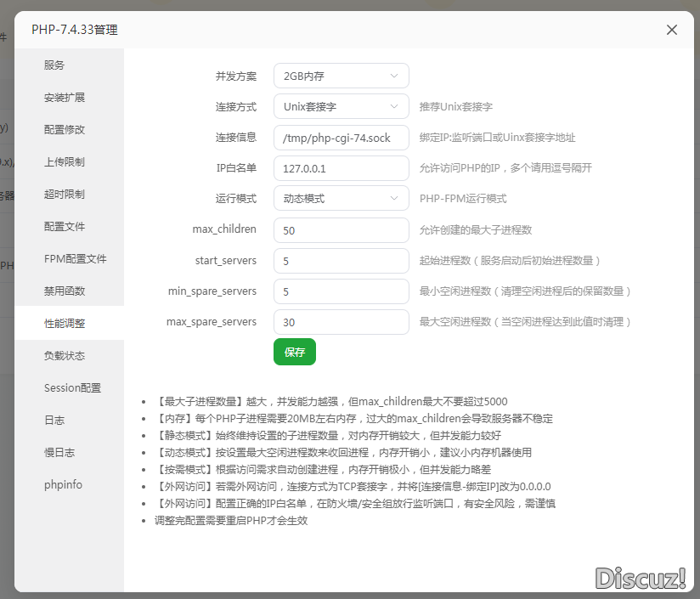
Task: View the 负载状态 tab
Action: pyautogui.click(x=65, y=356)
